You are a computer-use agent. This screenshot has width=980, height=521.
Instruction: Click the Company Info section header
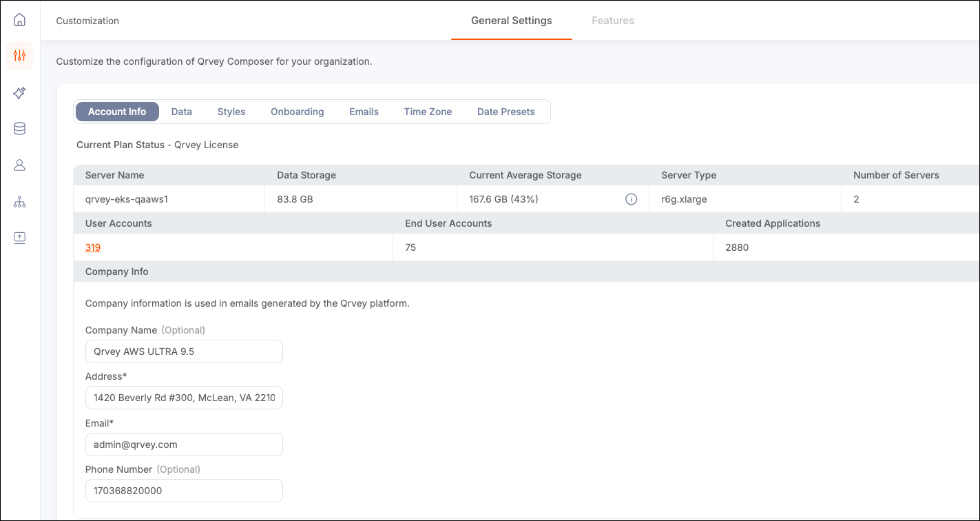click(x=117, y=272)
